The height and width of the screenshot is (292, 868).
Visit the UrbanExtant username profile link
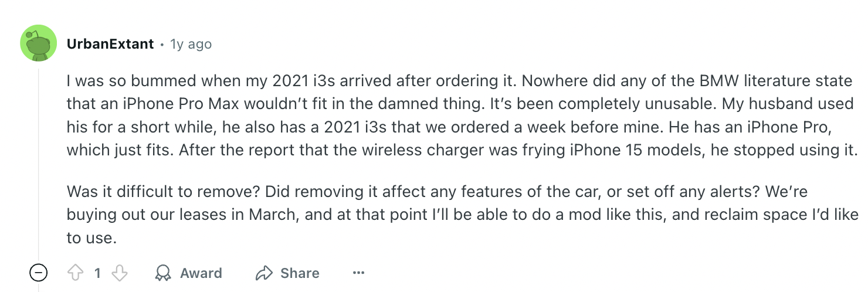coord(110,44)
